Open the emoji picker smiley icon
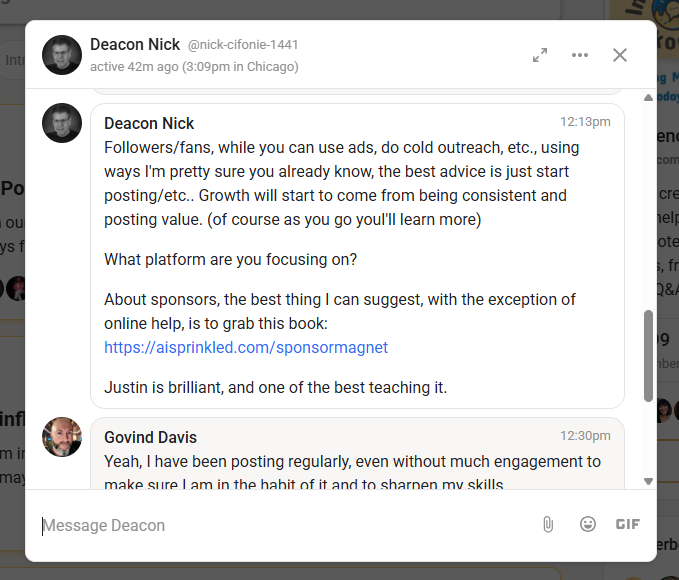The width and height of the screenshot is (679, 580). coord(588,524)
